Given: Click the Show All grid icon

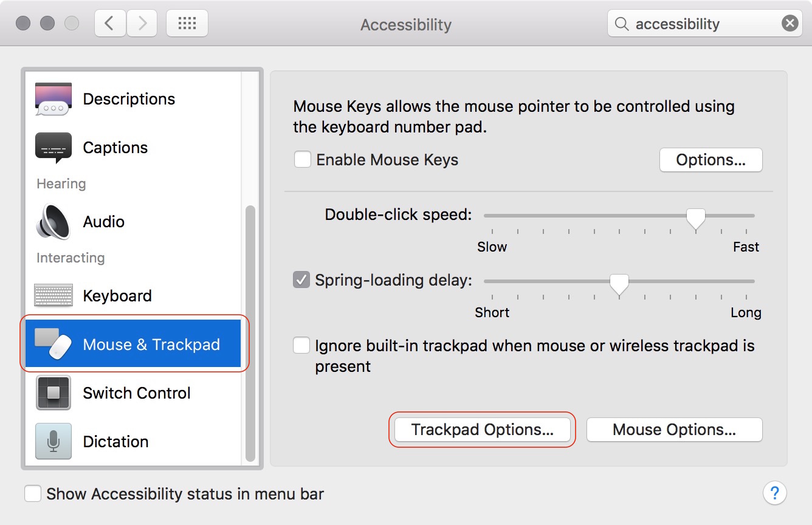Looking at the screenshot, I should click(187, 24).
